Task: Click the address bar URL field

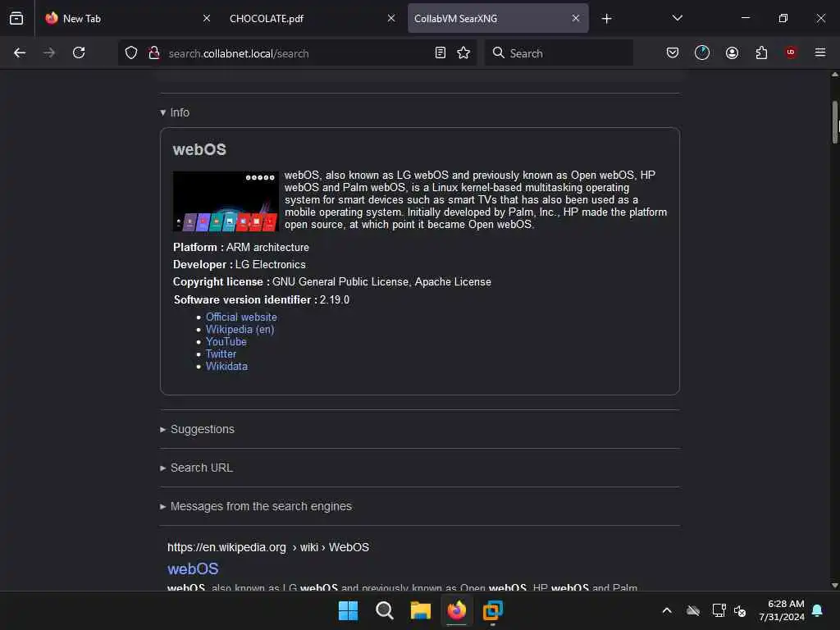Action: click(297, 53)
